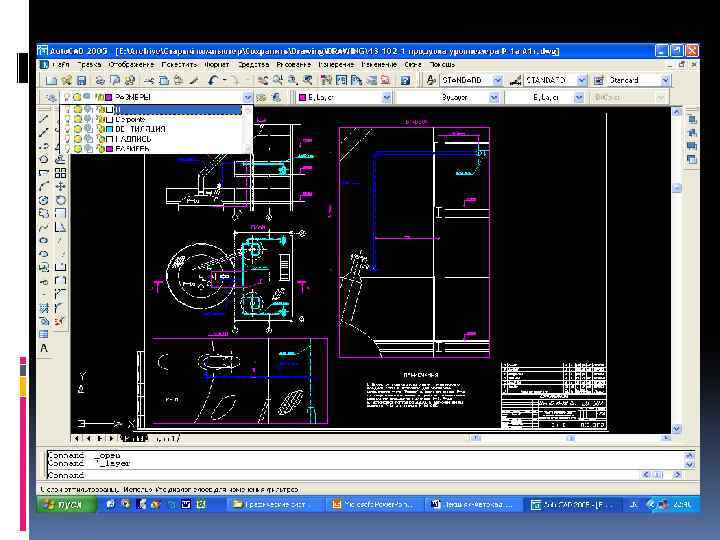Select the Polygon draw tool
Viewport: 720px width, 540px height.
point(44,159)
